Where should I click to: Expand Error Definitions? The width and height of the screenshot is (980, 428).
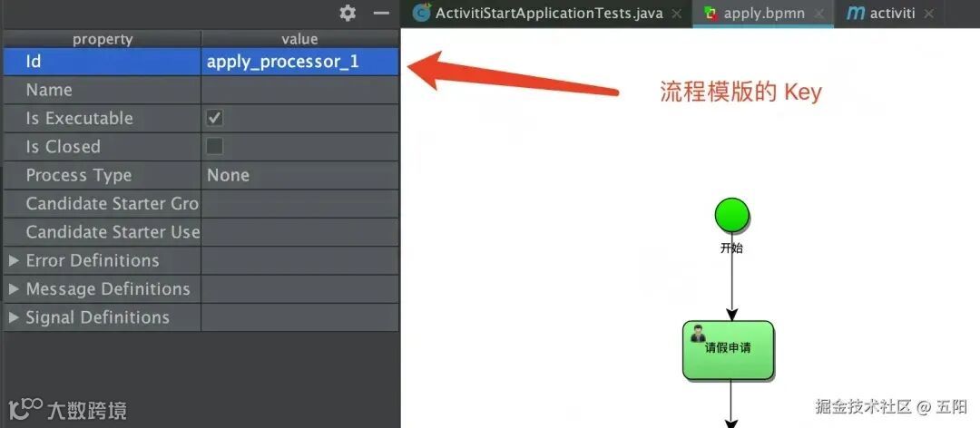point(14,260)
